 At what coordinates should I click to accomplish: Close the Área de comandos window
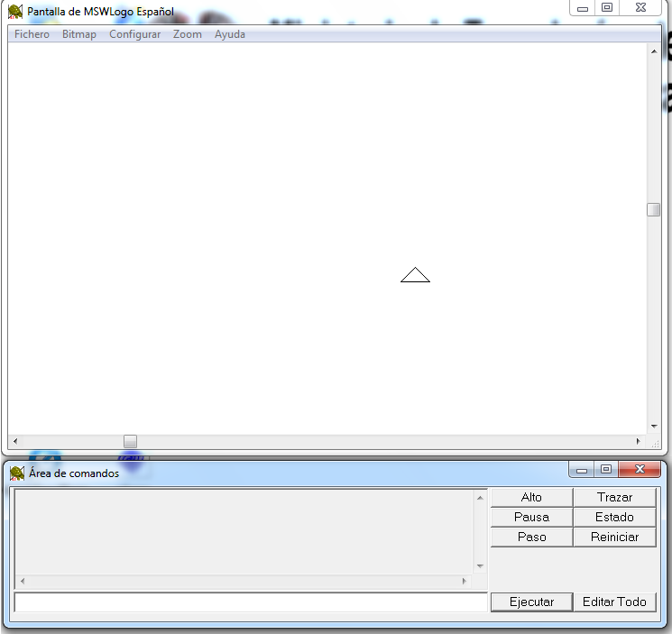pos(640,470)
